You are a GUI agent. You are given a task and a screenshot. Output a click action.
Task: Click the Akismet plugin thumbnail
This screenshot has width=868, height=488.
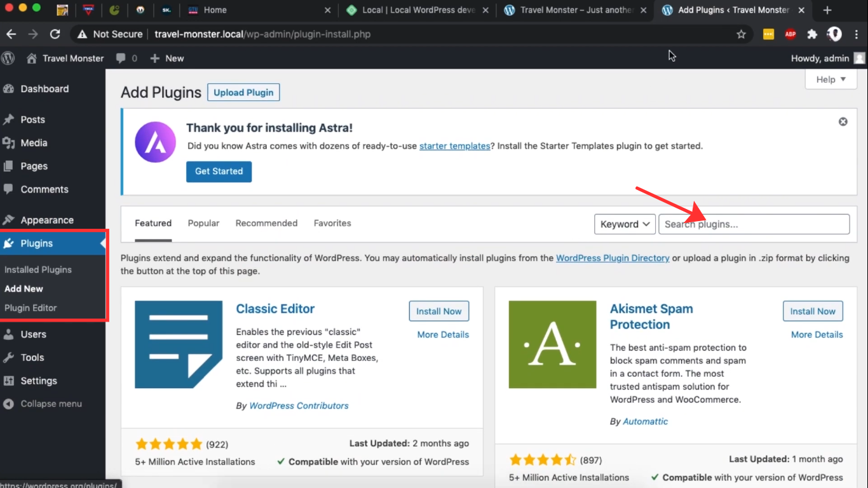[552, 344]
